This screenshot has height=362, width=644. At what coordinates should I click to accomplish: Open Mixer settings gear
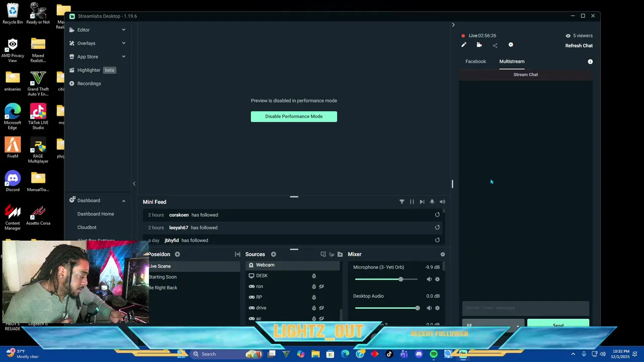point(443,254)
